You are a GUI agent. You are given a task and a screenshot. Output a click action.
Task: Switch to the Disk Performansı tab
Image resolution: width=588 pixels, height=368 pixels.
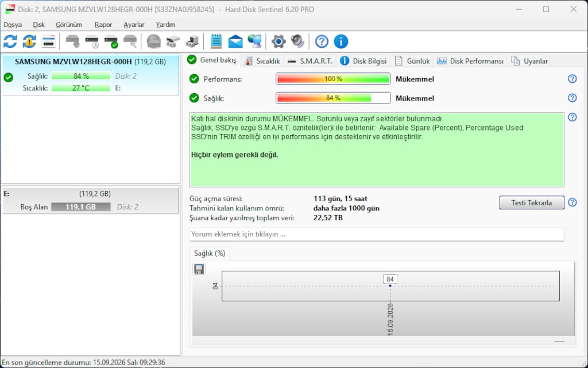click(470, 61)
